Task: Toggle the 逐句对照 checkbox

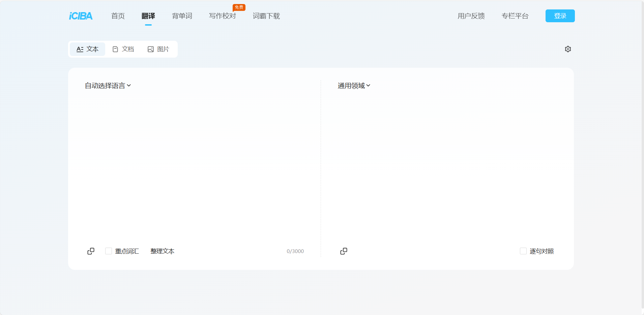Action: [x=523, y=251]
